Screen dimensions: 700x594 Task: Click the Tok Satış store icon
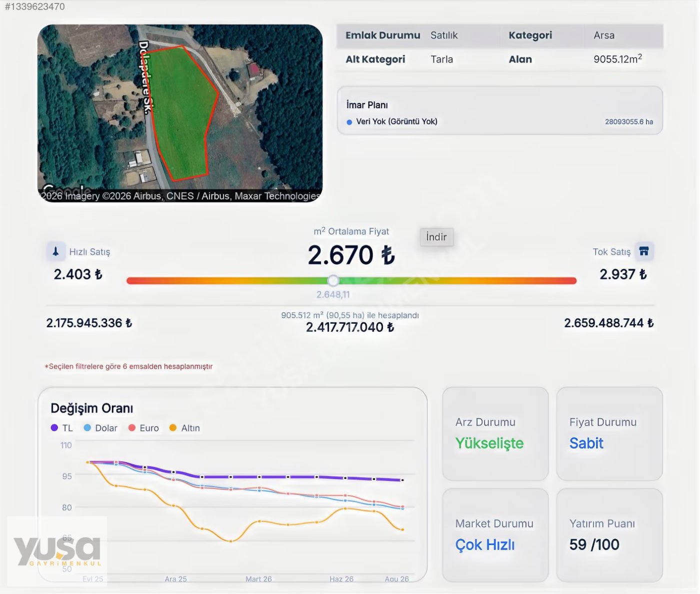coord(644,251)
